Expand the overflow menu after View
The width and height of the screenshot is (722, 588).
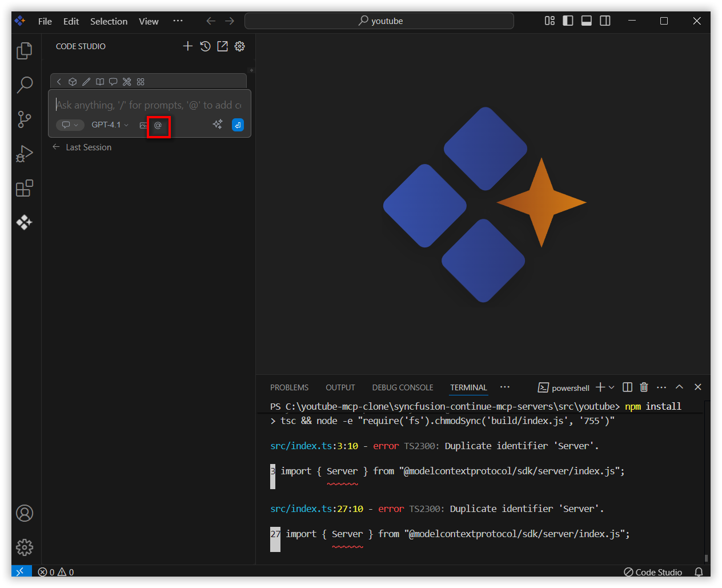(x=178, y=21)
